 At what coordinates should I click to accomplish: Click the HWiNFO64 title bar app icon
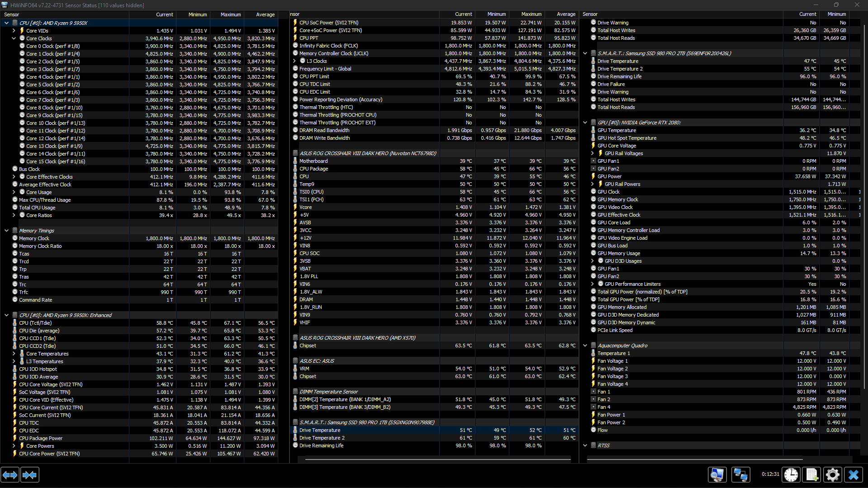pyautogui.click(x=5, y=5)
